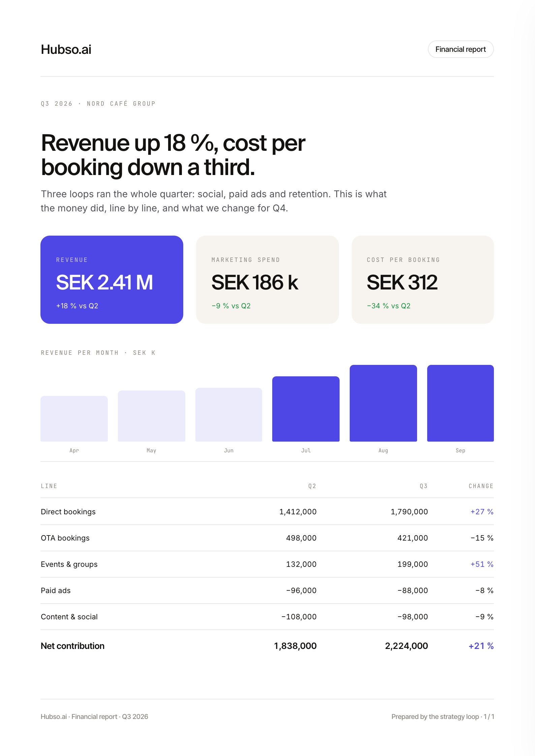Click the '−15 %' change value
The image size is (535, 756).
[482, 538]
